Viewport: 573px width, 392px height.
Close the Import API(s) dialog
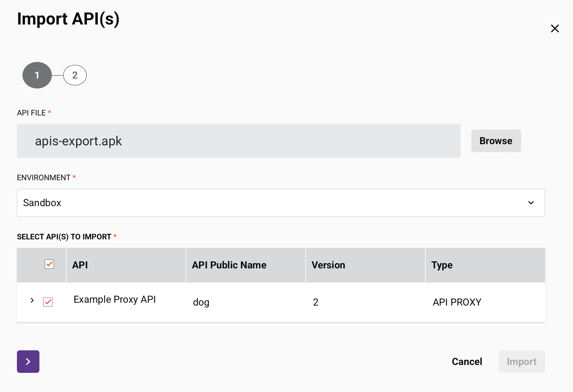click(554, 28)
